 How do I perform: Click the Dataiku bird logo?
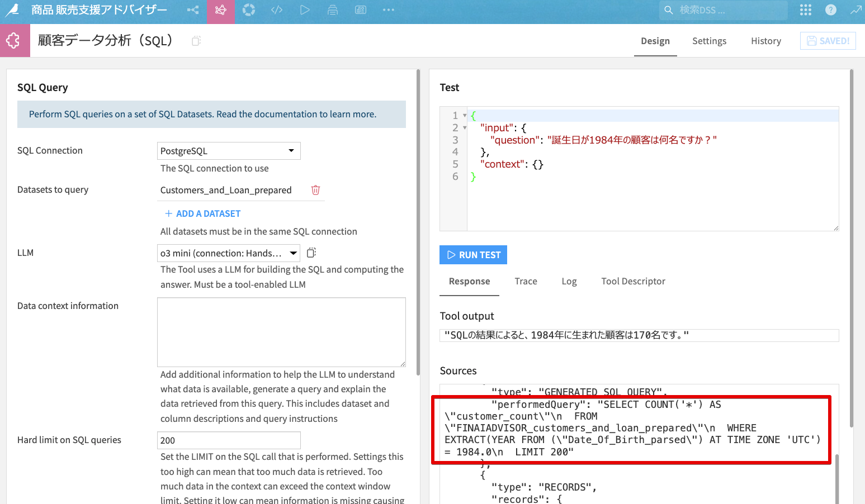[12, 10]
